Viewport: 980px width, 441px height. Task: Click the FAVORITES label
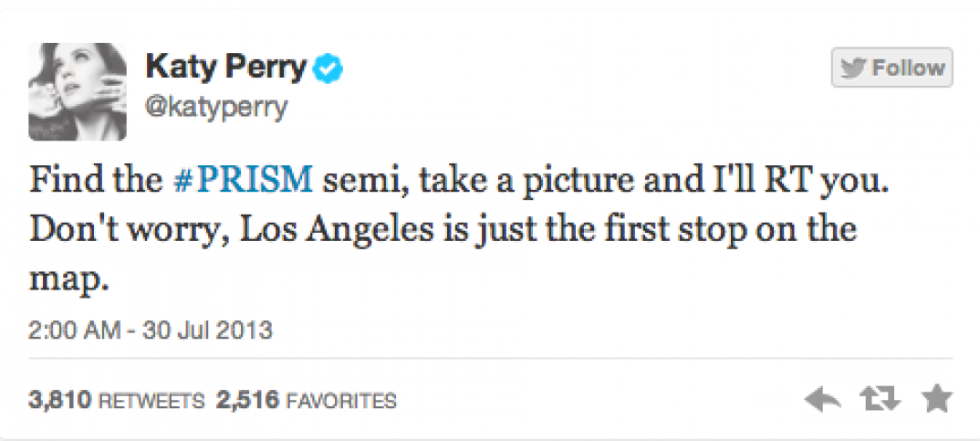pyautogui.click(x=340, y=401)
